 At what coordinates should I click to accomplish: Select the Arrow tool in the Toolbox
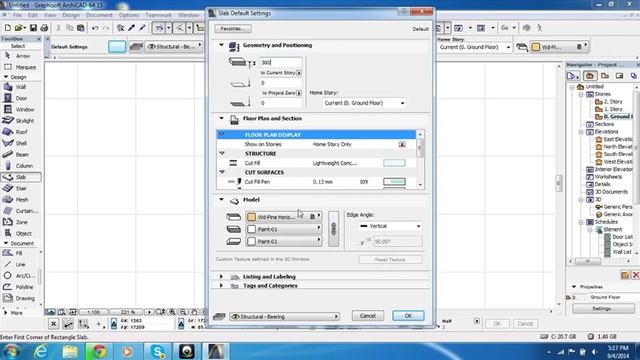[x=20, y=56]
